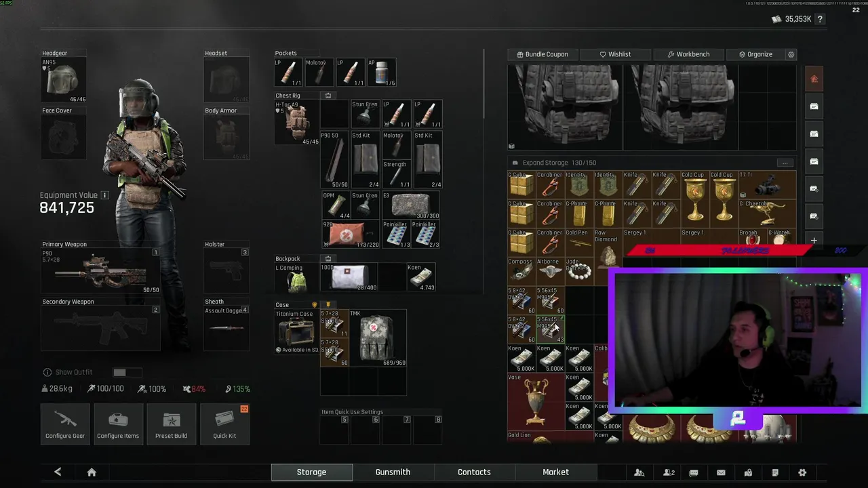Open the empty Secondary Weapon slot

[x=100, y=329]
